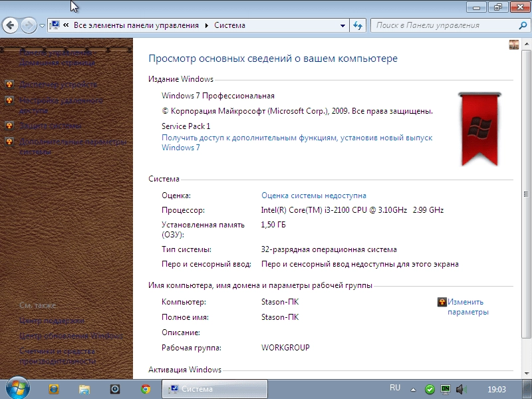Click the green checkmark tray icon

point(430,389)
